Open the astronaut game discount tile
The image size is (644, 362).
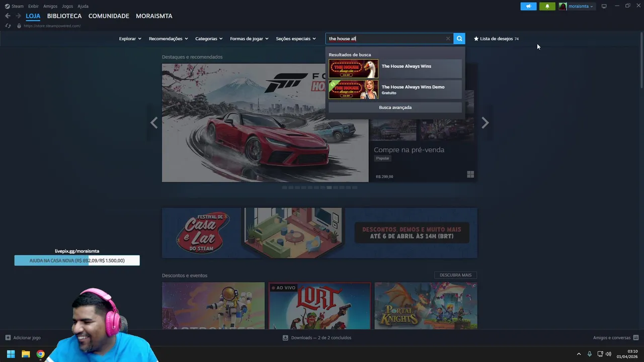click(213, 306)
